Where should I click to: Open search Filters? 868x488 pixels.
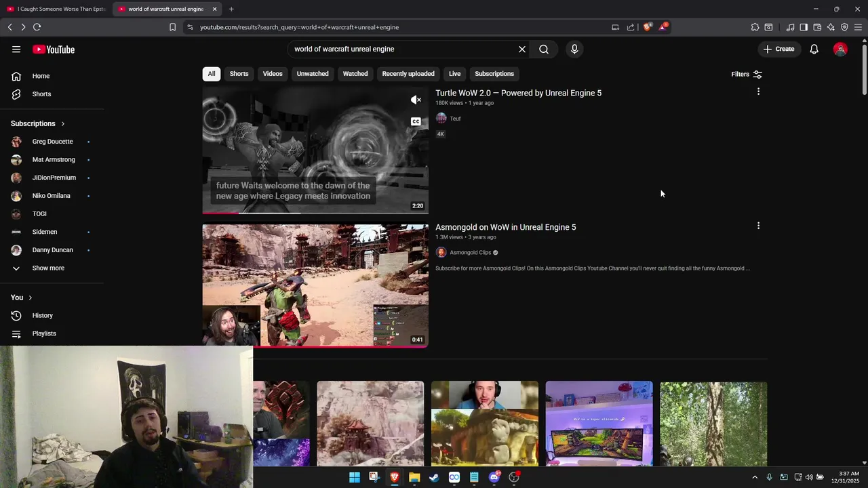[747, 75]
